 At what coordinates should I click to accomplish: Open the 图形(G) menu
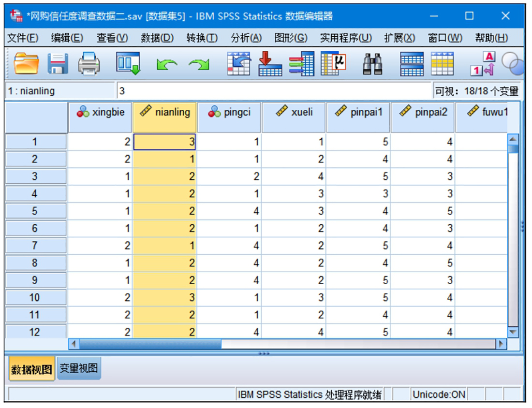pyautogui.click(x=291, y=38)
